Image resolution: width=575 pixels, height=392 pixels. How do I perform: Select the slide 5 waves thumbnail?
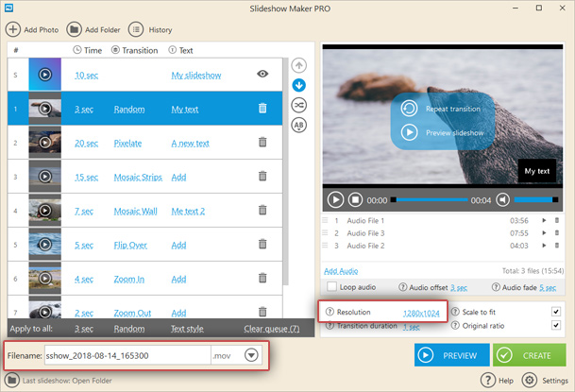pos(44,245)
